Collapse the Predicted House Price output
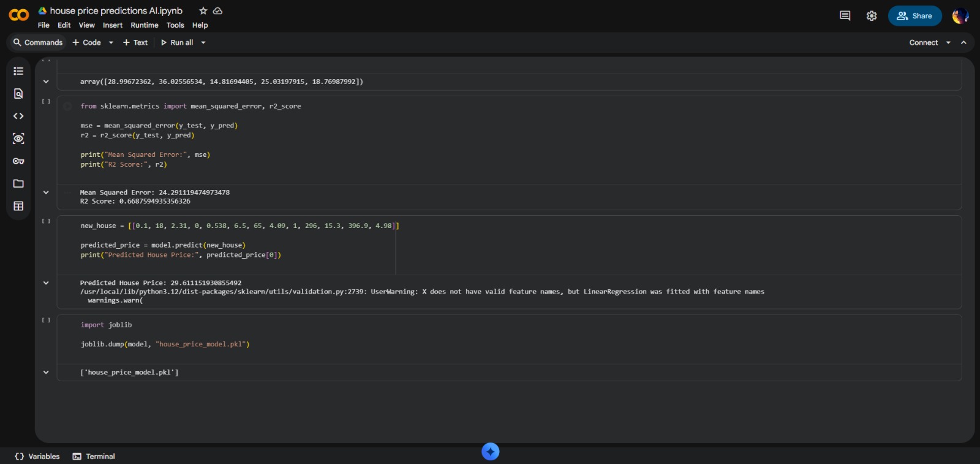 point(46,283)
